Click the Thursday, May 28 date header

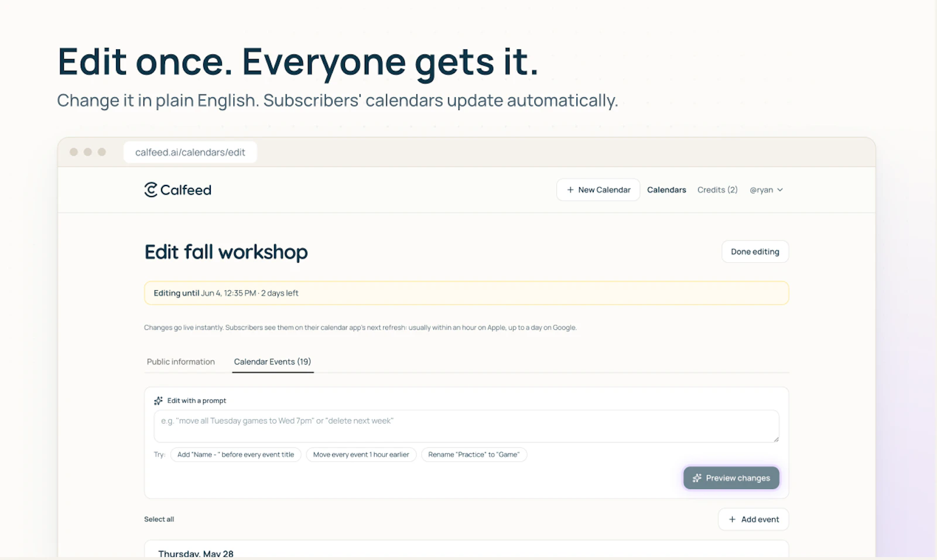point(196,554)
